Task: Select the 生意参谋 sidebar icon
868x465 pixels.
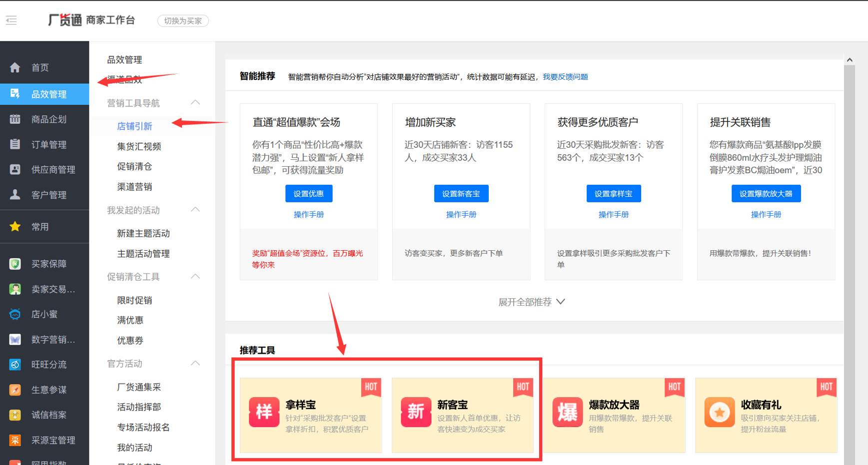Action: (15, 390)
